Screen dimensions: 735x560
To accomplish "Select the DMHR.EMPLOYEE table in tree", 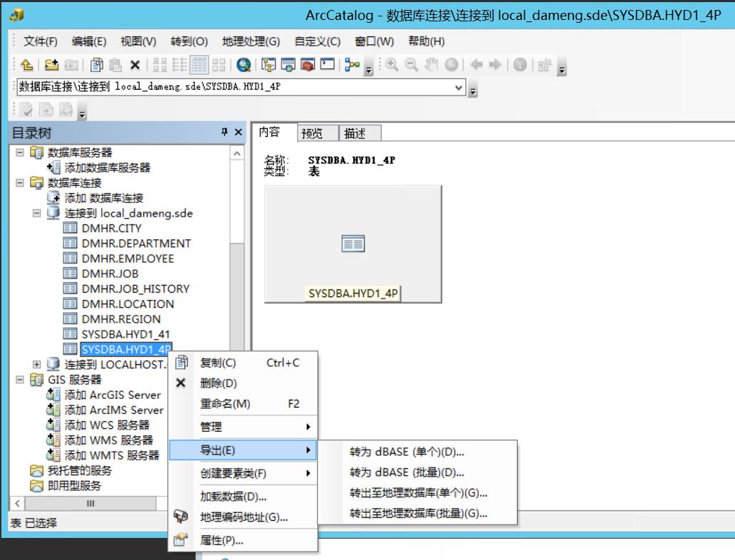I will point(127,259).
